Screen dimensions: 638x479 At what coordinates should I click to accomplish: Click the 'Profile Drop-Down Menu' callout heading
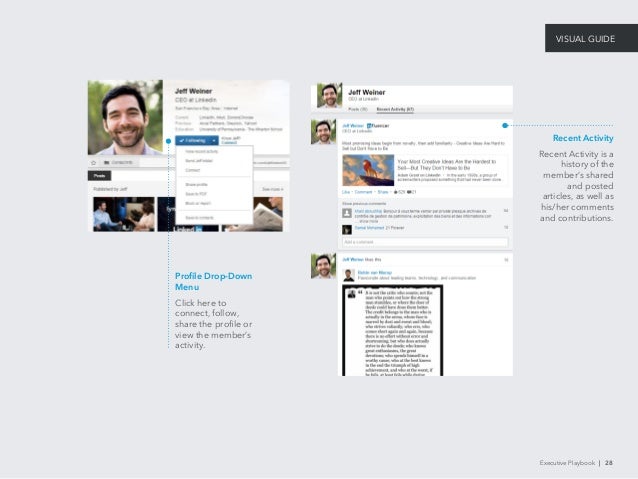(214, 281)
